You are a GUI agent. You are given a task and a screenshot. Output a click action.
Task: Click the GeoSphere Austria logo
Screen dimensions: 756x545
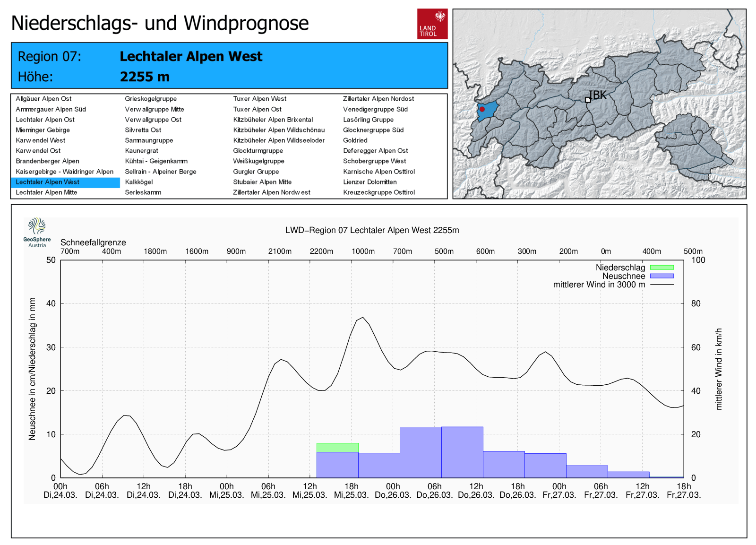tap(37, 232)
